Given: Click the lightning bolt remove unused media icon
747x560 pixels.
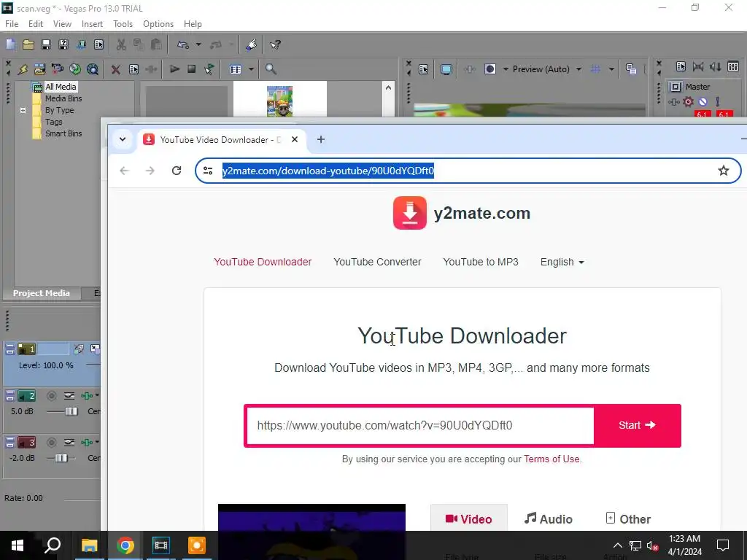Looking at the screenshot, I should (23, 69).
